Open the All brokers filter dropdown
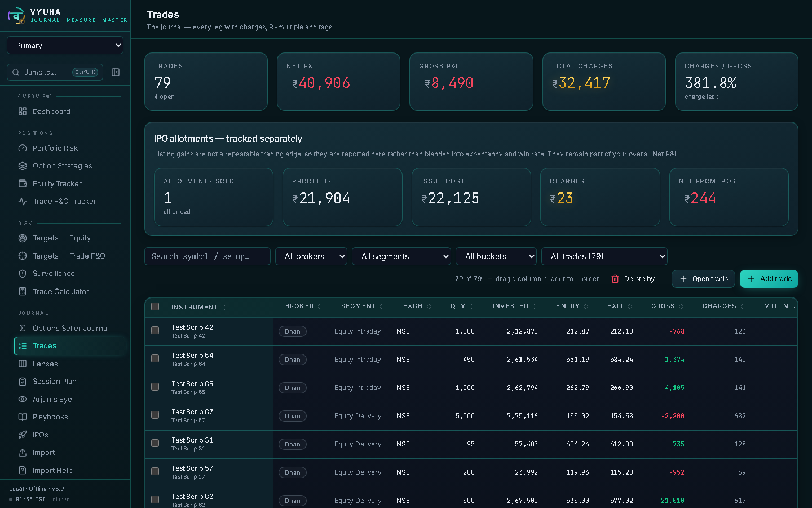Image resolution: width=812 pixels, height=508 pixels. [x=311, y=256]
